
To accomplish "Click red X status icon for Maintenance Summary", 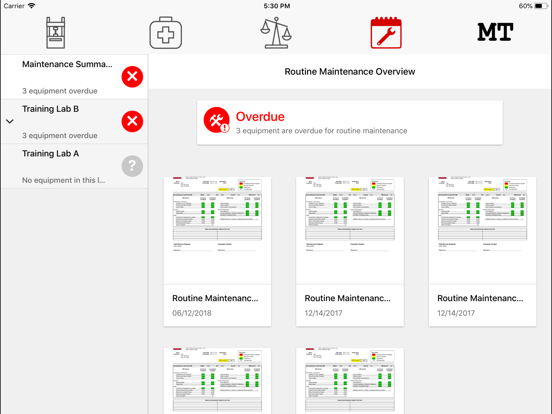I will 132,76.
